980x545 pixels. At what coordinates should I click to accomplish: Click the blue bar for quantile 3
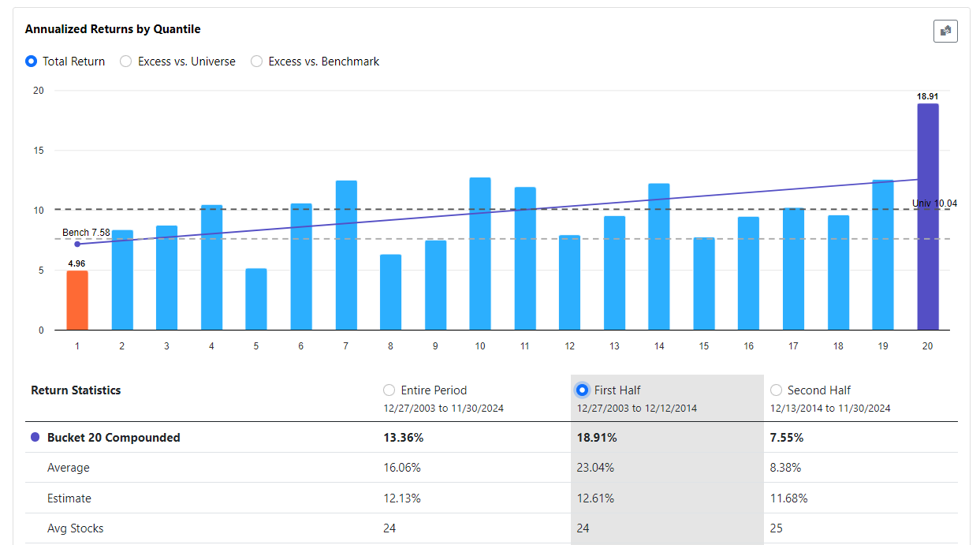pos(167,278)
